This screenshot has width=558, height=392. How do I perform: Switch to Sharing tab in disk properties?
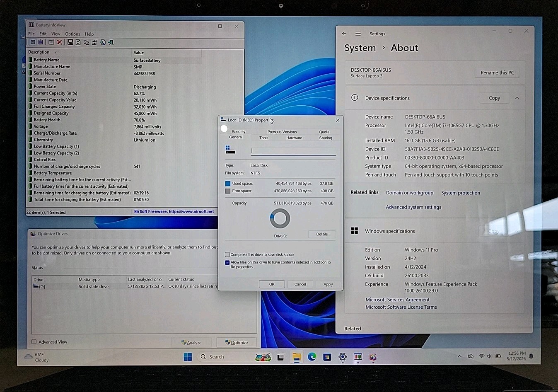coord(326,138)
